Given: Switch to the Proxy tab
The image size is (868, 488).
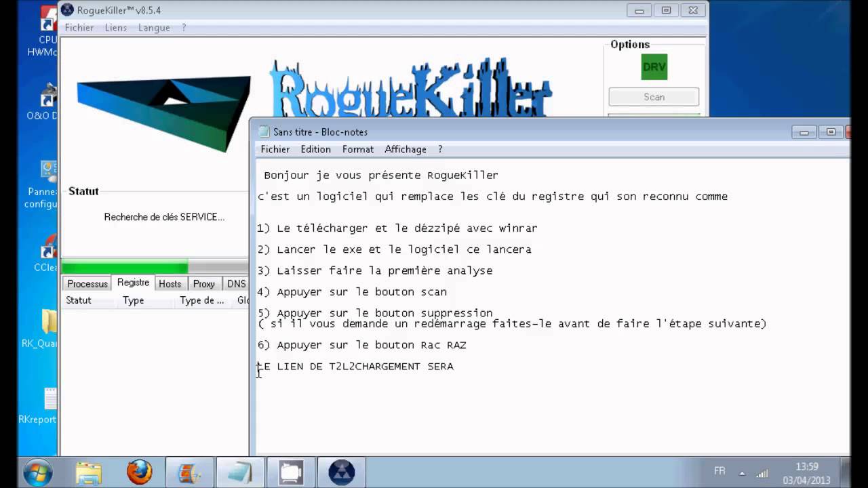Looking at the screenshot, I should (x=203, y=284).
